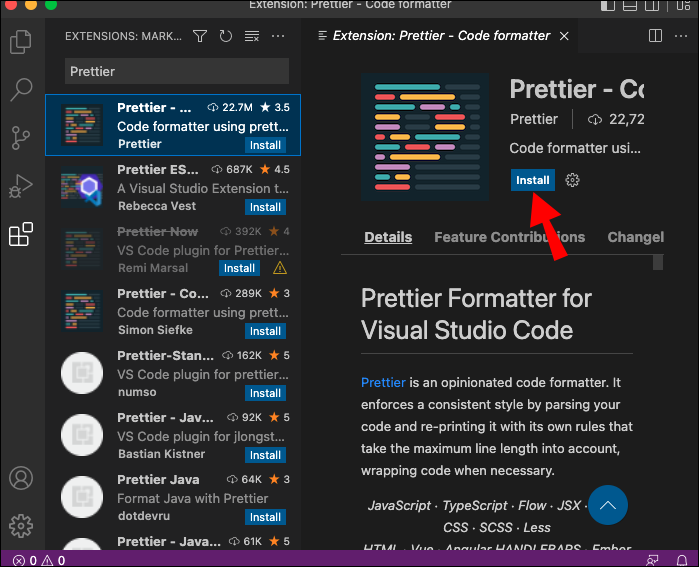Refresh the extensions list

pyautogui.click(x=226, y=36)
